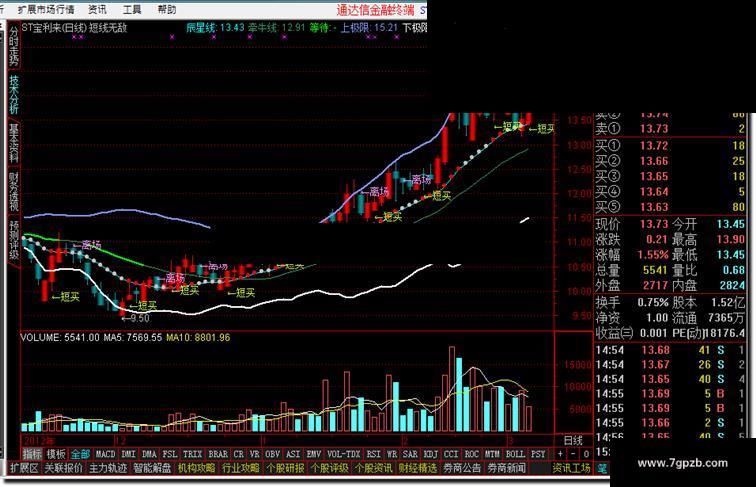Apply the ROC indicator

click(472, 454)
